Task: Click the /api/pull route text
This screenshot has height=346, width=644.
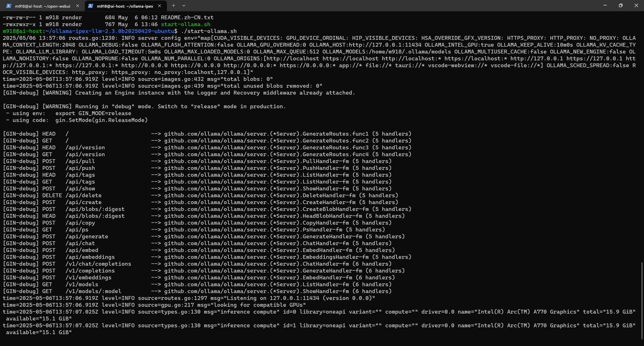Action: [x=80, y=161]
